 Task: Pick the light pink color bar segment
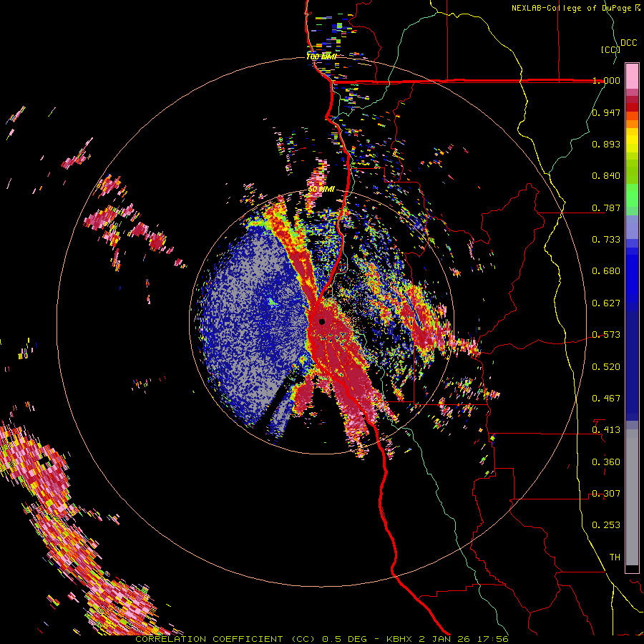point(632,76)
